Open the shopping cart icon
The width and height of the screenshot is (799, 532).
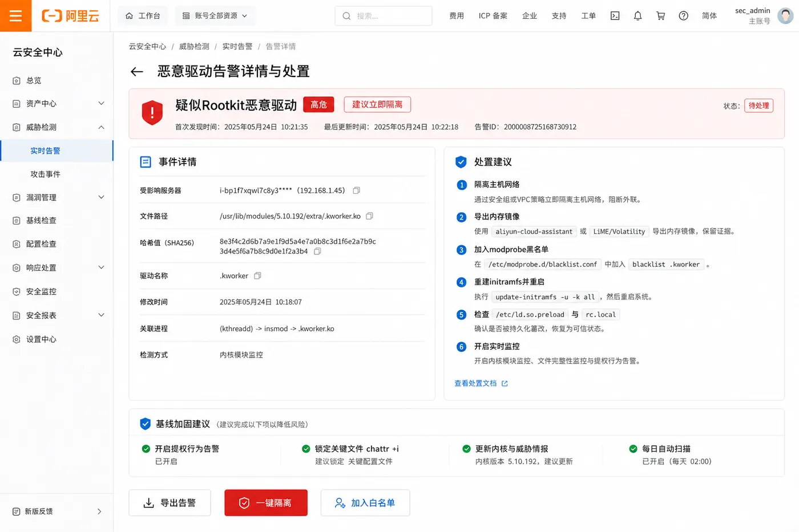click(x=660, y=16)
